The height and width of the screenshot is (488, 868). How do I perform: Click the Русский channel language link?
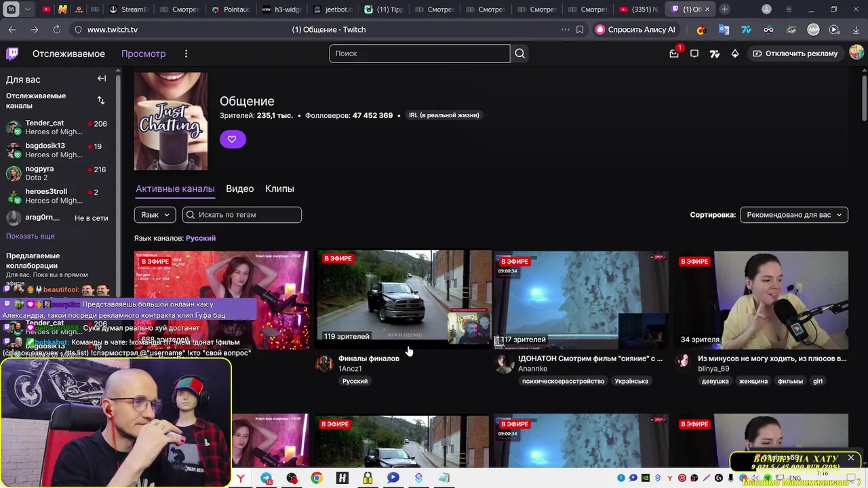coord(201,238)
